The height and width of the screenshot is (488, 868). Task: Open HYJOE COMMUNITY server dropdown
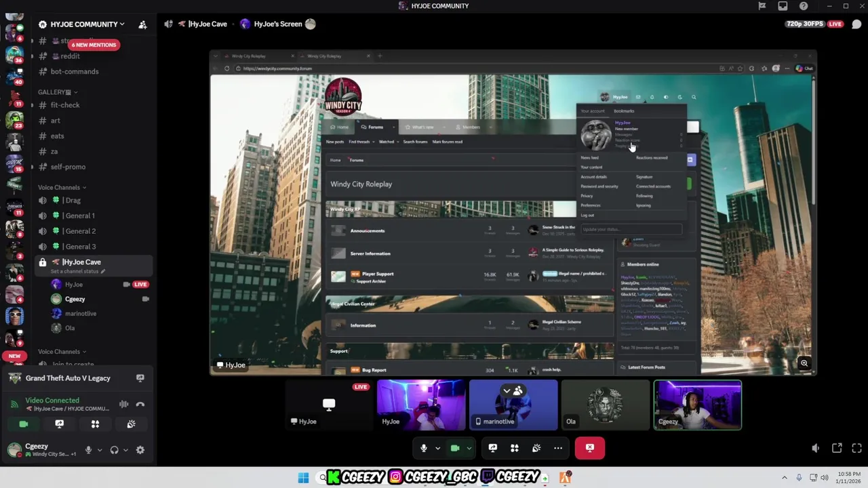point(83,24)
